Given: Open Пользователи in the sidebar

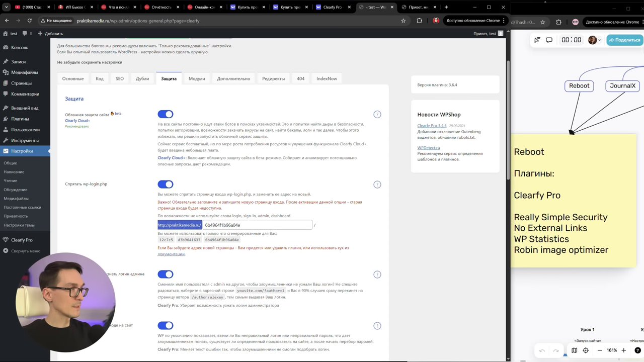Looking at the screenshot, I should tap(25, 130).
